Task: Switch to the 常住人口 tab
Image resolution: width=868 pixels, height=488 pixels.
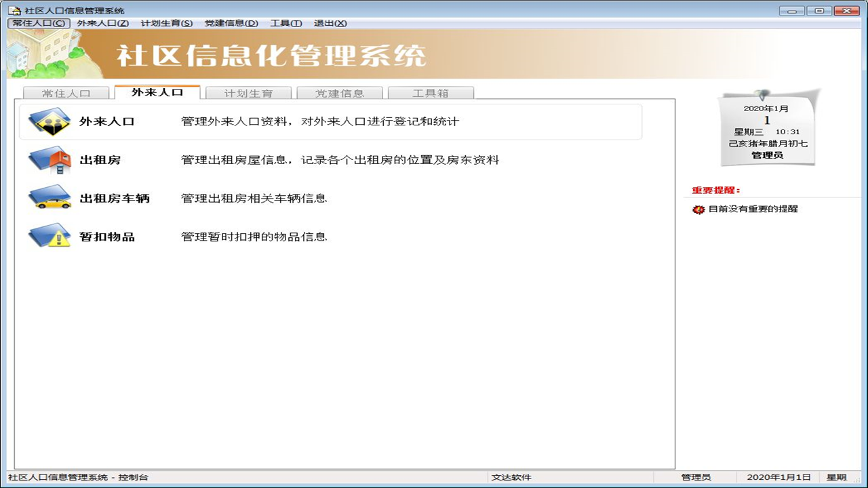Action: point(65,92)
